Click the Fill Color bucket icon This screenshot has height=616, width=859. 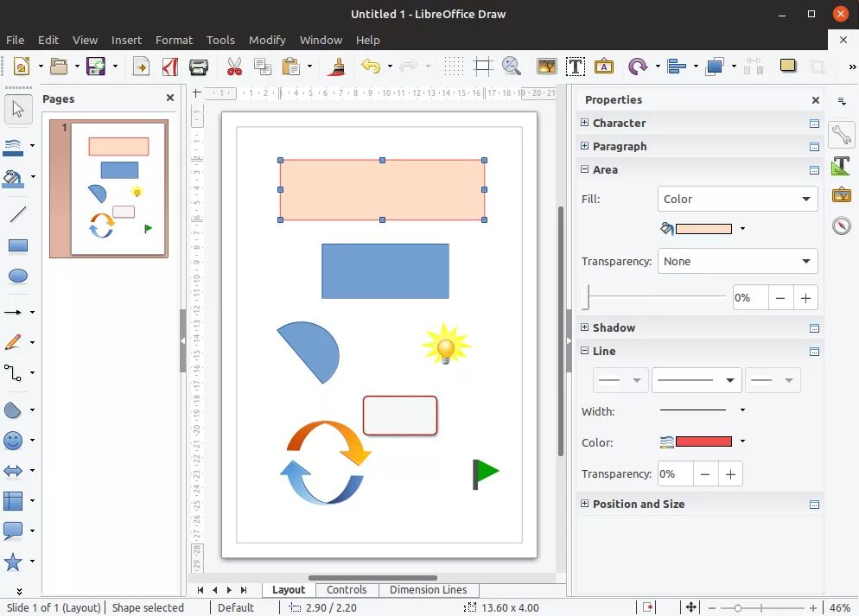pyautogui.click(x=13, y=178)
